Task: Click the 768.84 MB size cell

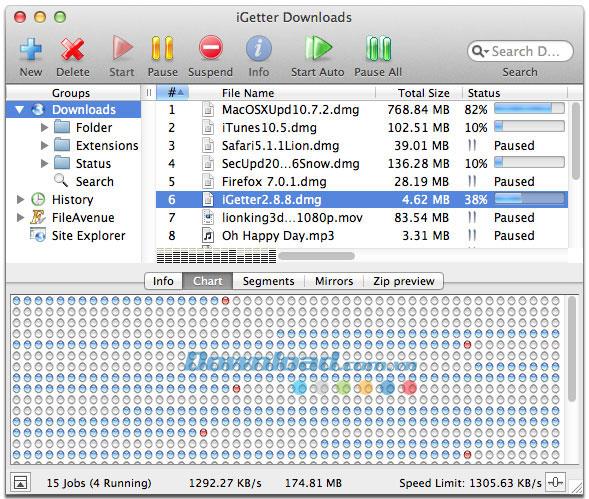Action: (x=418, y=109)
